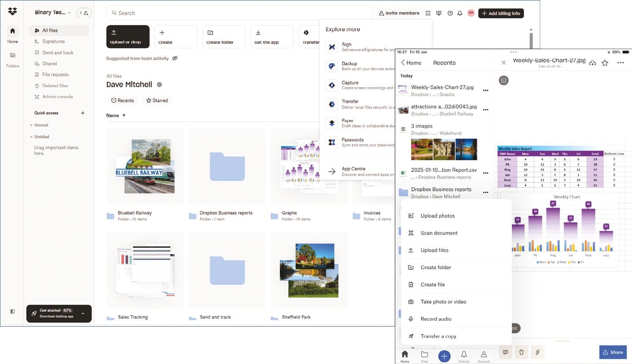Open Activity tab in tablet bottom bar

[x=464, y=357]
